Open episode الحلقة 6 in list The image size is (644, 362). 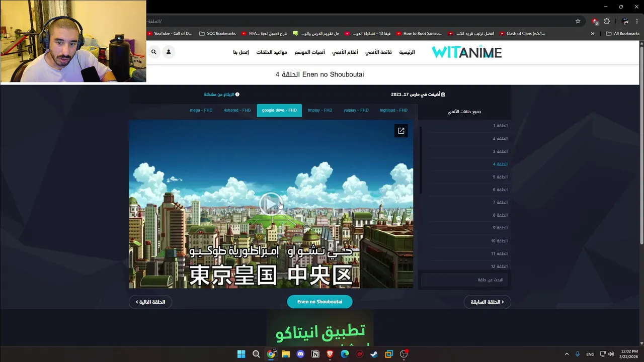[500, 190]
